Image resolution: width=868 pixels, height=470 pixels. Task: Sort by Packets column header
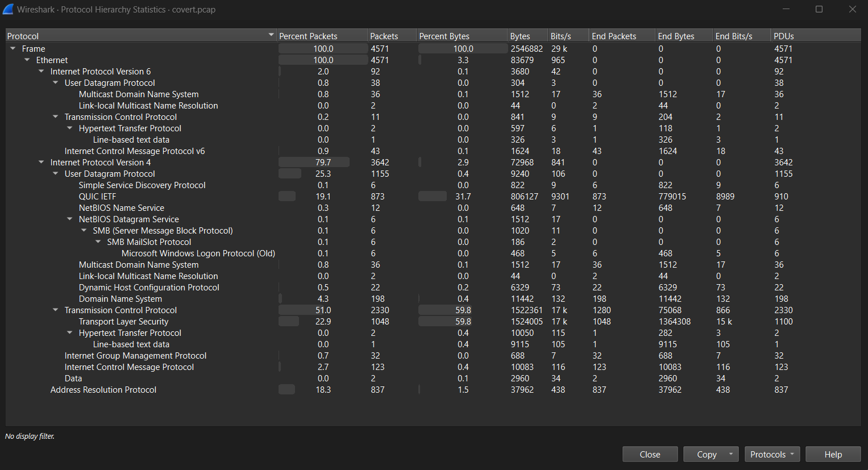[392, 36]
